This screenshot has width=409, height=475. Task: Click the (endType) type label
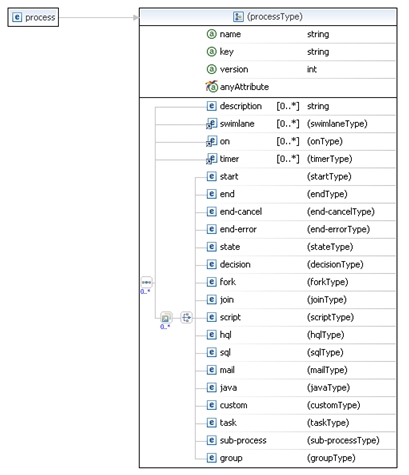click(x=327, y=194)
